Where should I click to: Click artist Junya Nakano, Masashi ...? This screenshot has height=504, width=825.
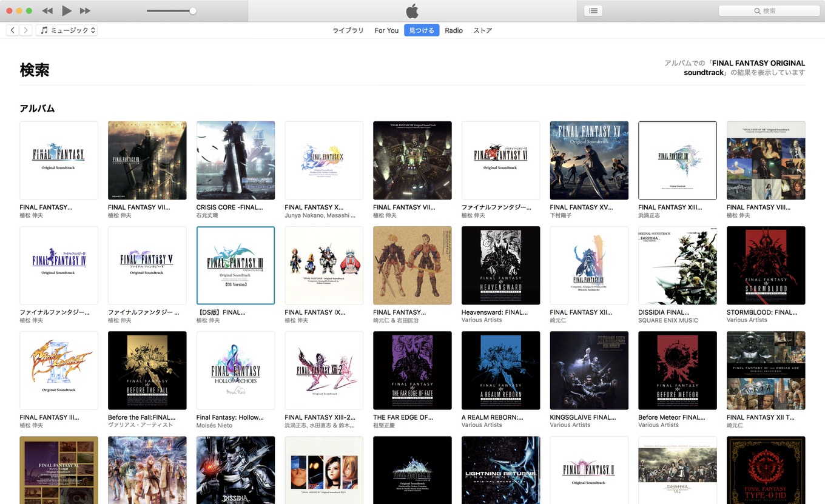pyautogui.click(x=320, y=215)
